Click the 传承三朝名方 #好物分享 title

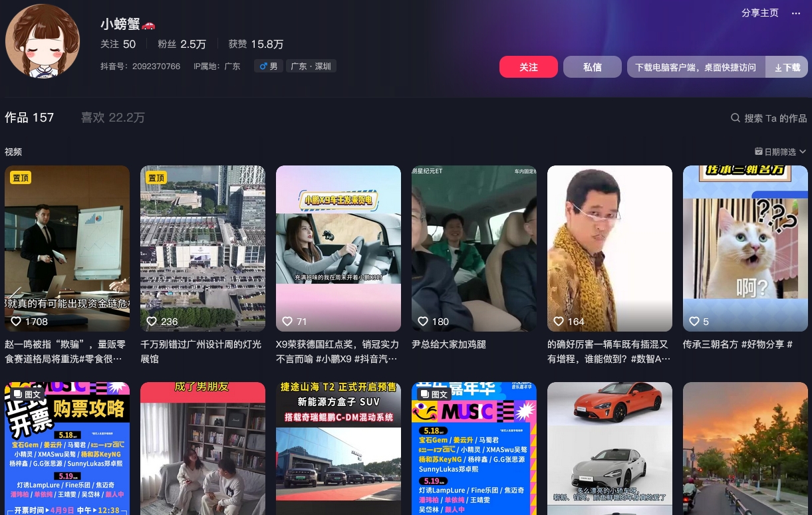point(738,344)
